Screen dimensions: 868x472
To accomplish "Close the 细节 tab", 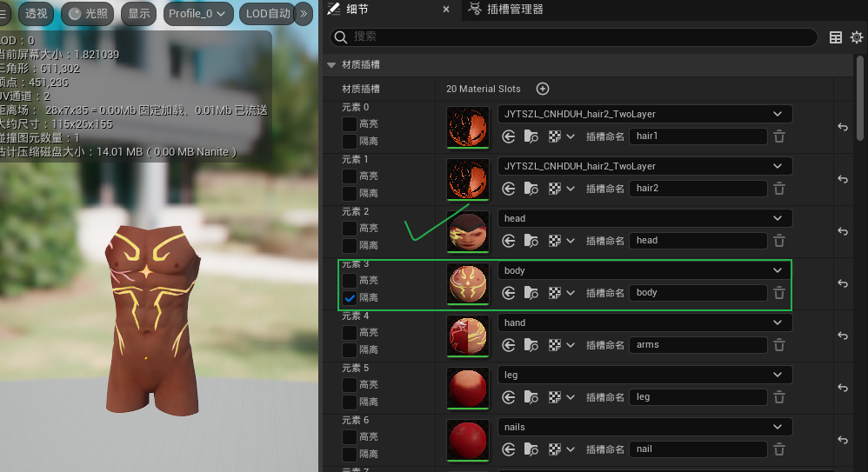I will (445, 10).
